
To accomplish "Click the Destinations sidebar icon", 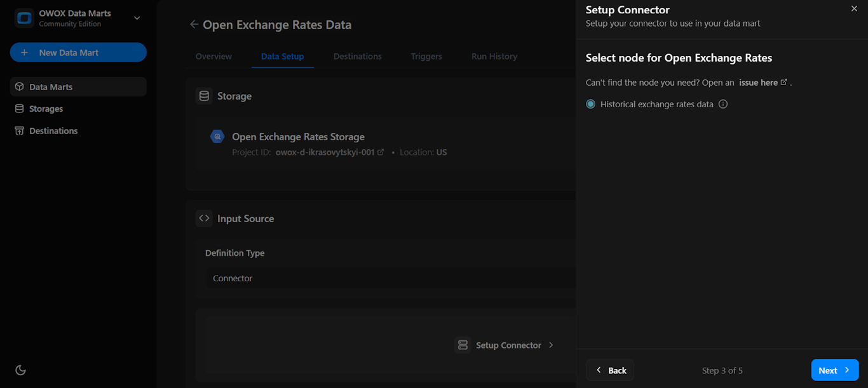I will 20,131.
